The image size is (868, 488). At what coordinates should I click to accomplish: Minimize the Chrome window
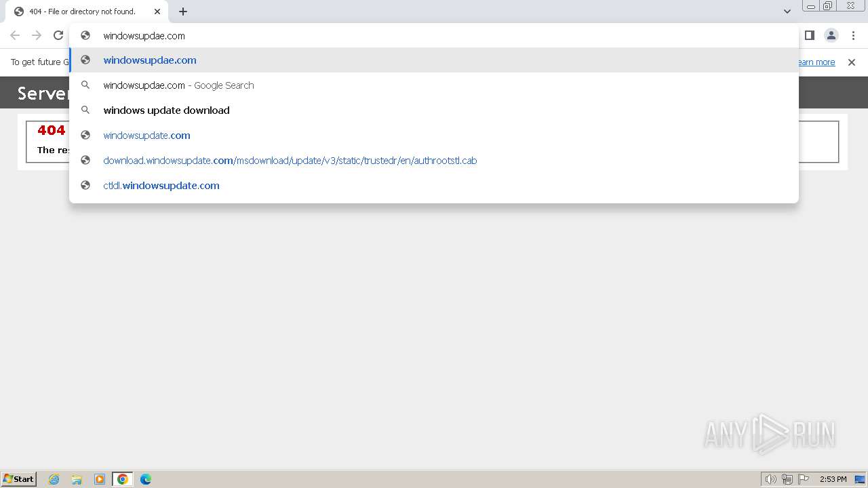[811, 6]
